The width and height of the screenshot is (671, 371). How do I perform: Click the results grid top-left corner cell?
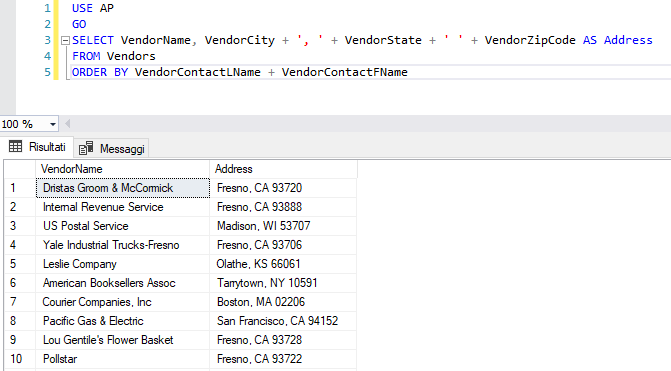(20, 169)
